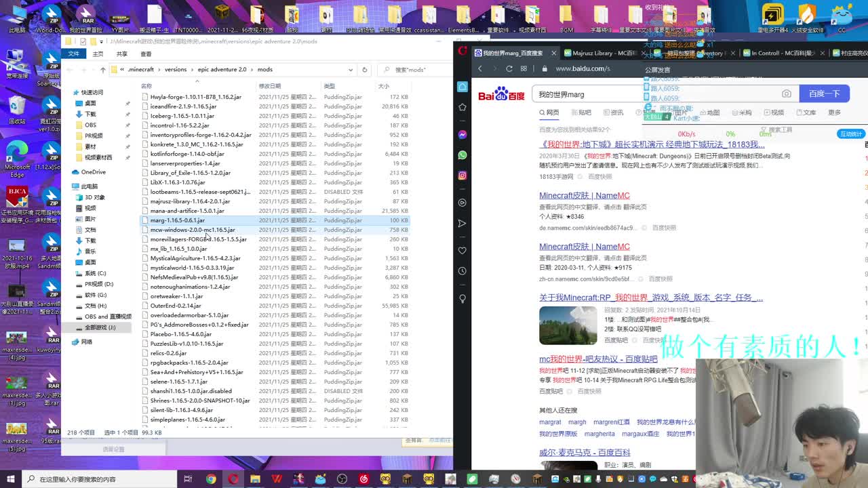Open the Minecraft皮肤 NameMC first result link
This screenshot has width=868, height=488.
[x=584, y=195]
